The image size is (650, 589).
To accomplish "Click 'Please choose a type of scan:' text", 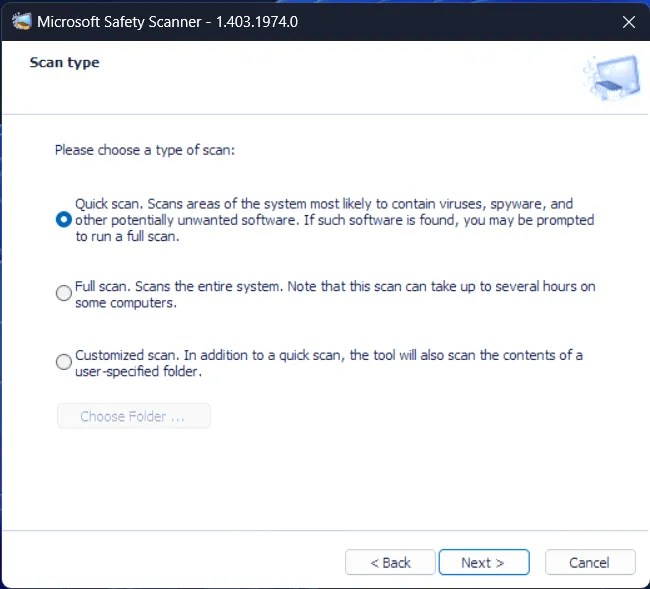I will click(x=145, y=150).
